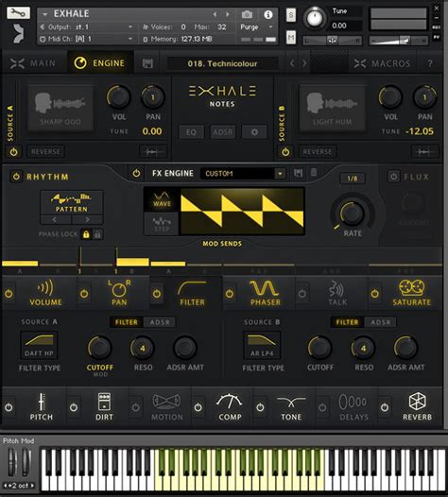Click the ADSR button in EXHALE NOTES

click(x=222, y=132)
